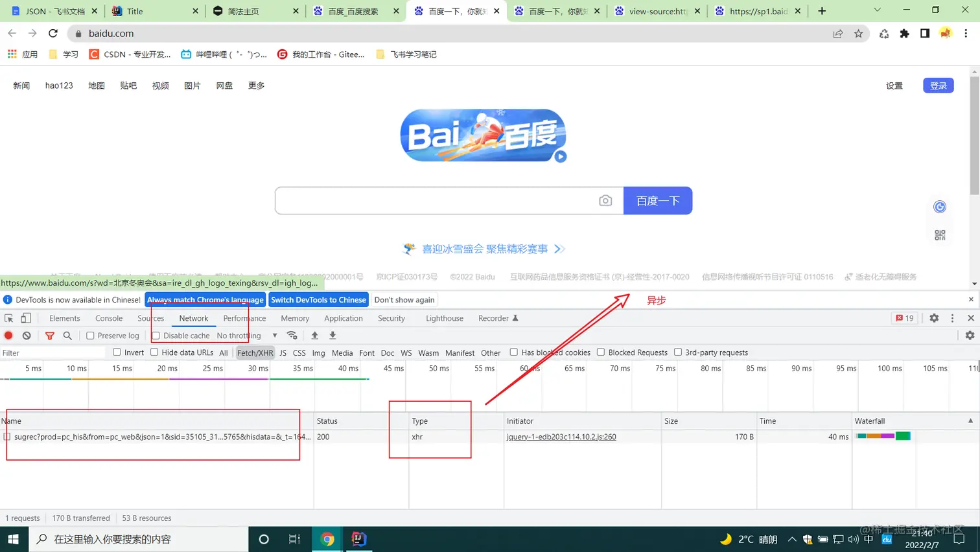The width and height of the screenshot is (980, 552).
Task: Check the 3rd-party requests checkbox
Action: [678, 352]
